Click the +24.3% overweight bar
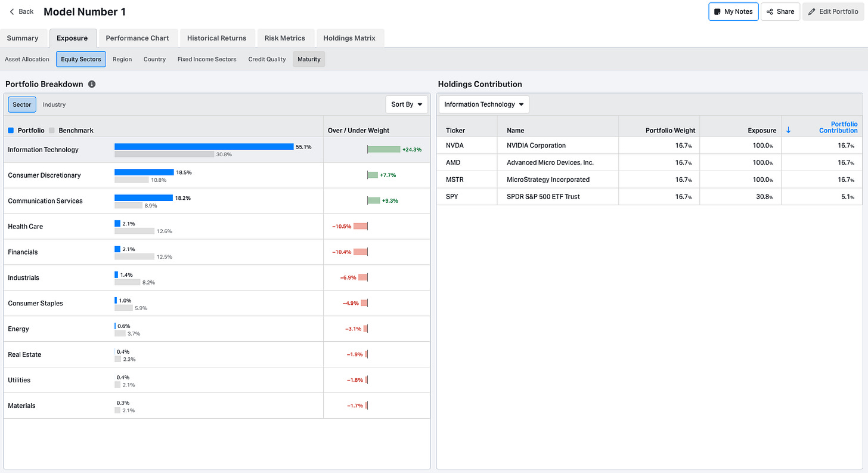Image resolution: width=868 pixels, height=473 pixels. click(384, 149)
